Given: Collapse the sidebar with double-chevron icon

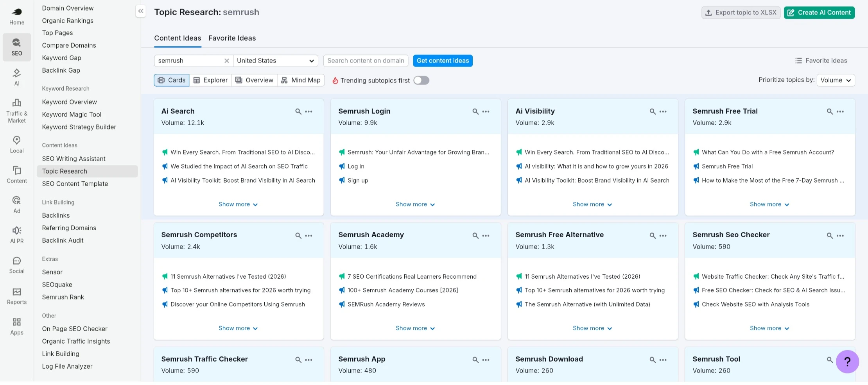Looking at the screenshot, I should [x=141, y=11].
